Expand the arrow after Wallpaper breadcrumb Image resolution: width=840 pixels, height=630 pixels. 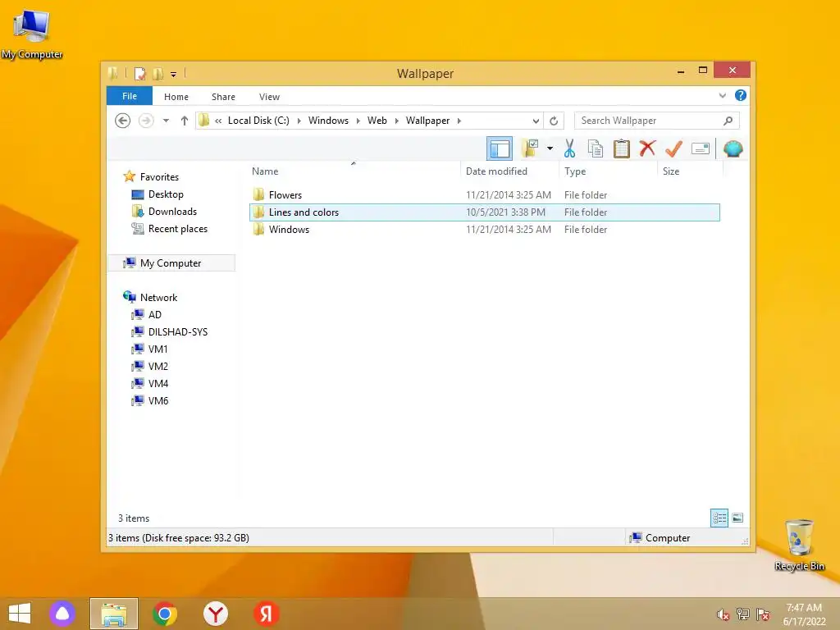[459, 121]
